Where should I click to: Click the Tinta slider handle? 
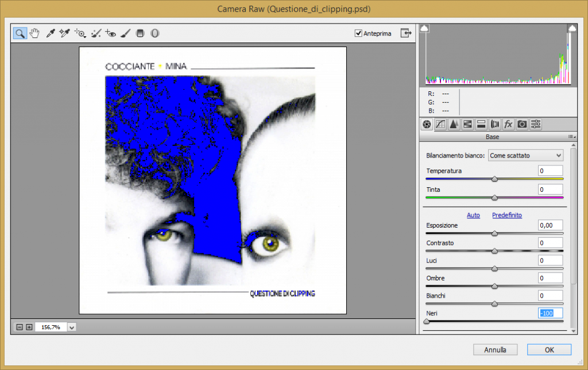pos(494,198)
